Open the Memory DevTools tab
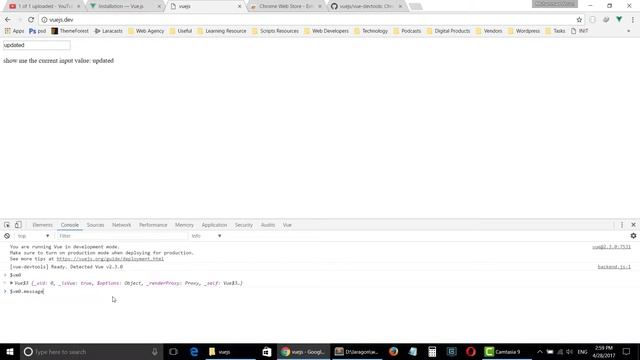 (184, 225)
